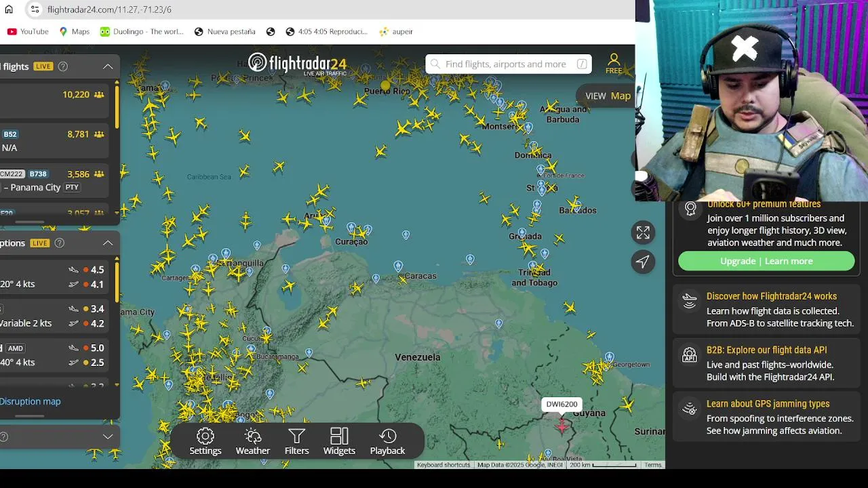Focus the Find flights, airports search field
This screenshot has height=488, width=868.
[507, 64]
